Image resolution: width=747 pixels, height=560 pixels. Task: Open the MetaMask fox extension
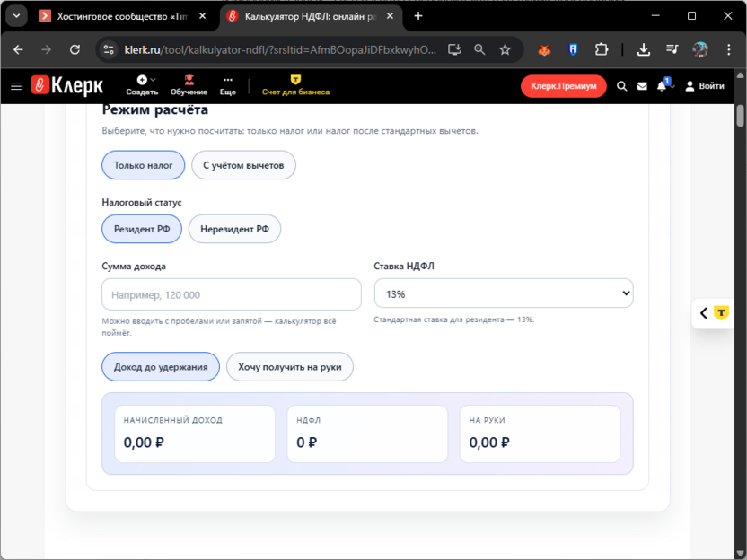[x=544, y=49]
